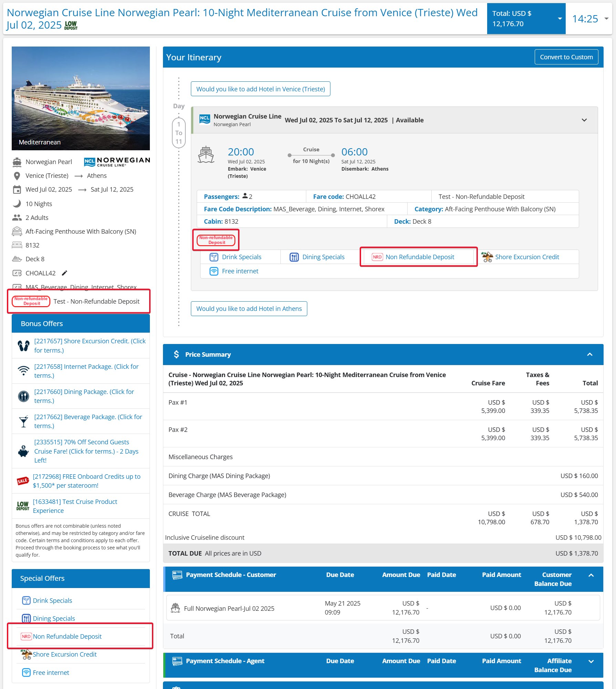Image resolution: width=616 pixels, height=689 pixels.
Task: Click the NRD icon in itinerary specials row
Action: click(377, 257)
